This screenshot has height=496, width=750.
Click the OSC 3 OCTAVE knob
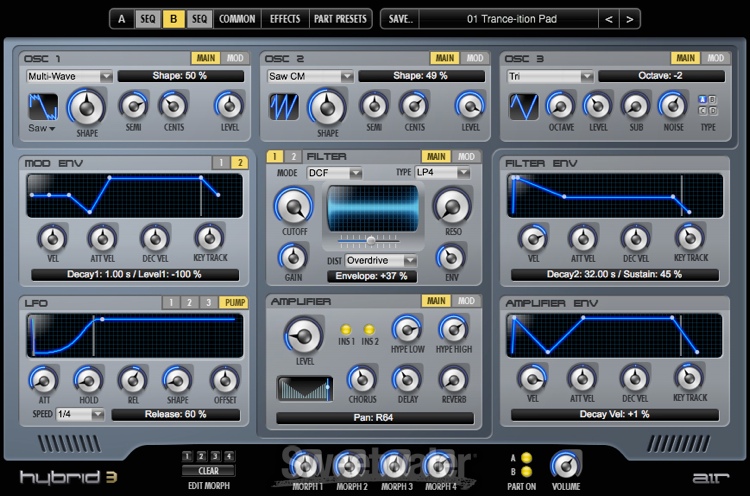[x=561, y=106]
